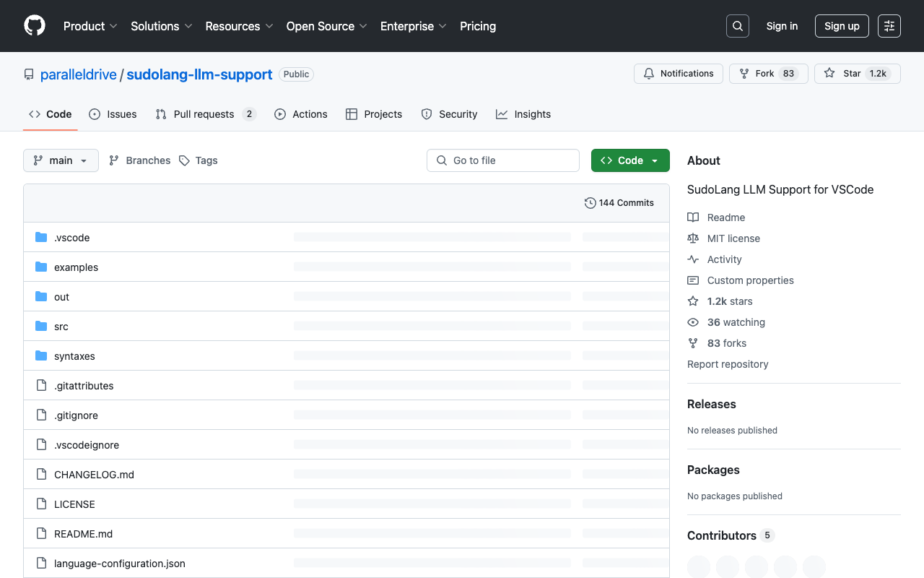Image resolution: width=924 pixels, height=578 pixels.
Task: Click the pulse icon beside Activity
Action: coord(693,259)
